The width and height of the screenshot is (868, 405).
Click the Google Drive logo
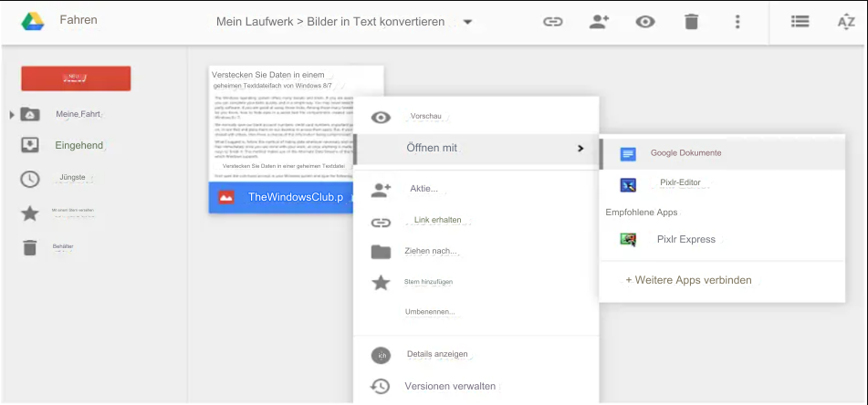[x=33, y=22]
